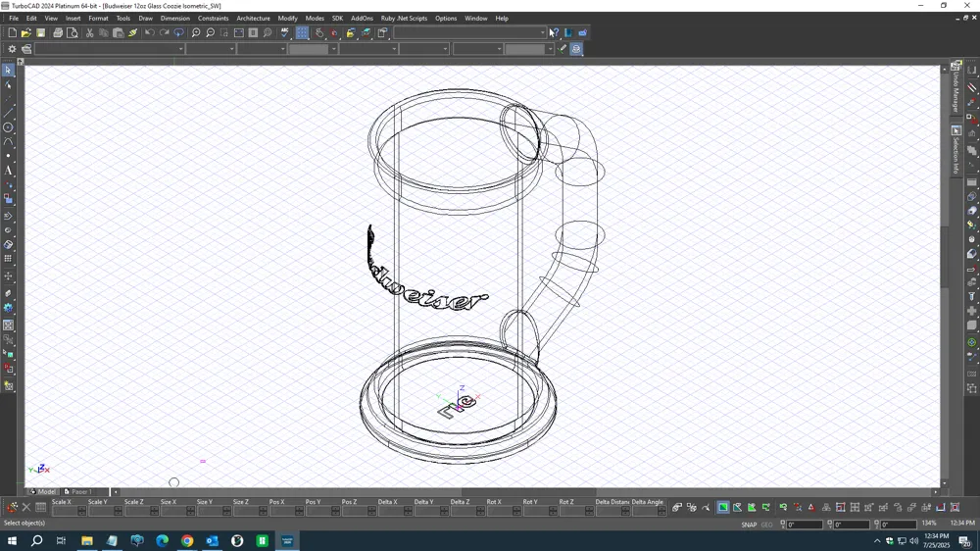The height and width of the screenshot is (551, 980).
Task: Click the Open file folder icon
Action: click(x=26, y=32)
